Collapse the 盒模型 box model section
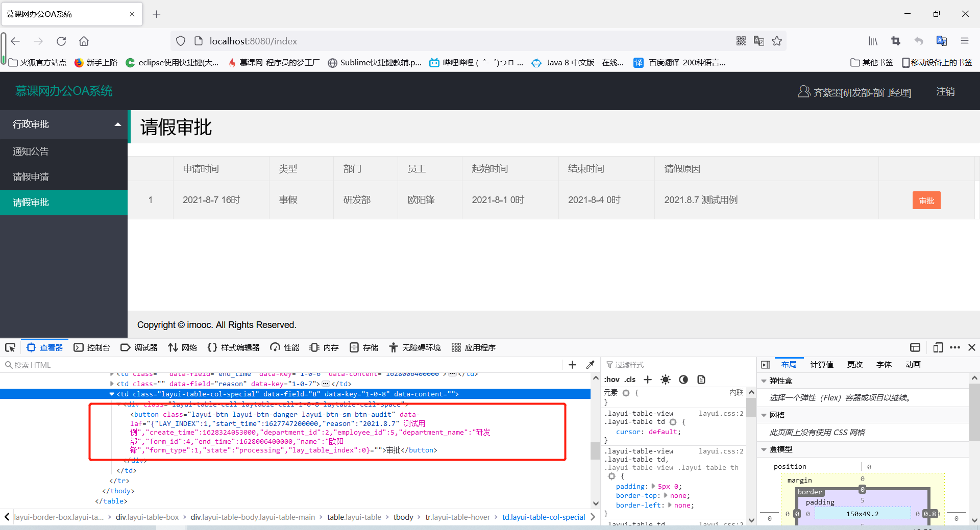Screen dimensions: 980x530 [764, 449]
